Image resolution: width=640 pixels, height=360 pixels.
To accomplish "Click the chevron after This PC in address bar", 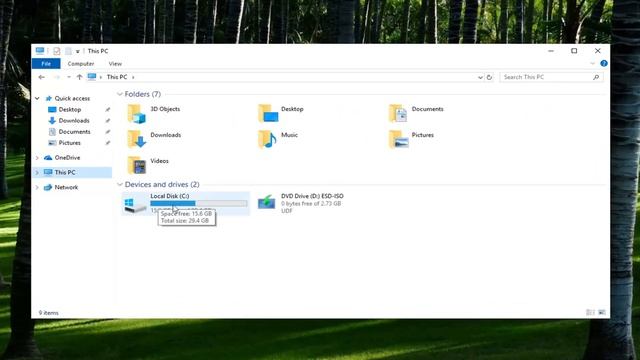I will pos(133,77).
